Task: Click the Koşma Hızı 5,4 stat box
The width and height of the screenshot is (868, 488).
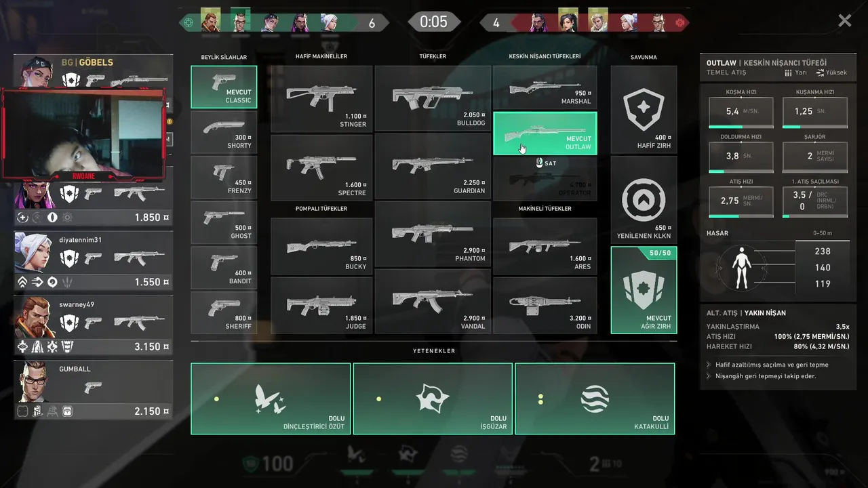Action: click(x=741, y=112)
